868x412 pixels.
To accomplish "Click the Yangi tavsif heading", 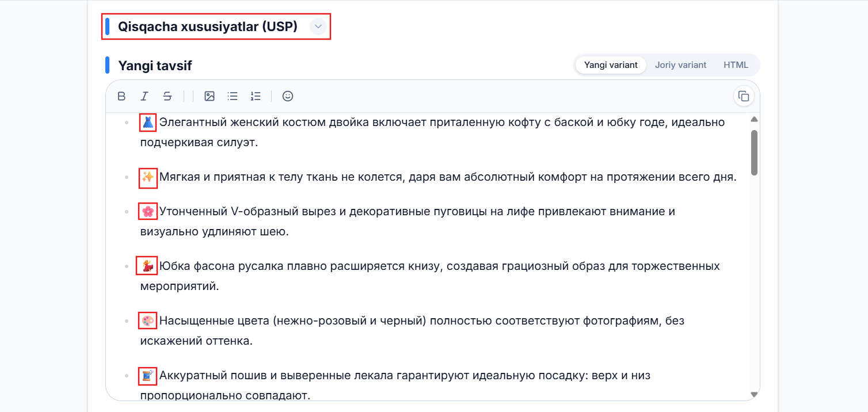I will point(155,66).
